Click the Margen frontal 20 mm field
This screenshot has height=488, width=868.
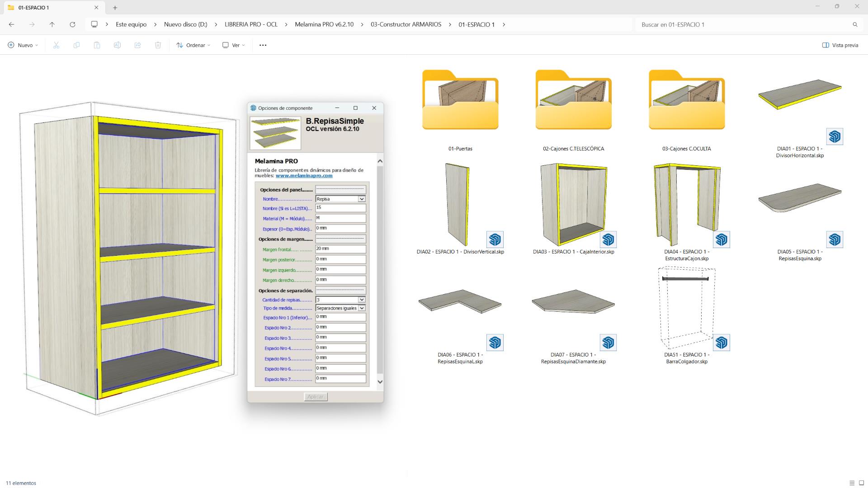pos(340,249)
